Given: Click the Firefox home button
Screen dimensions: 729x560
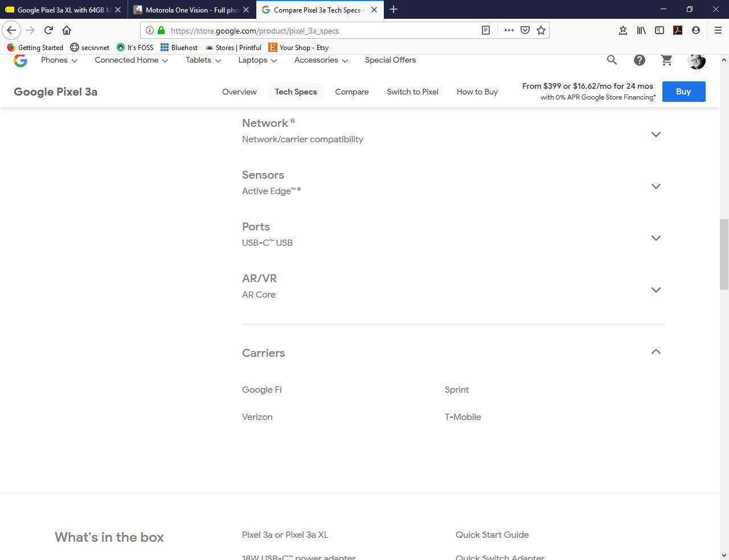Looking at the screenshot, I should pos(67,31).
